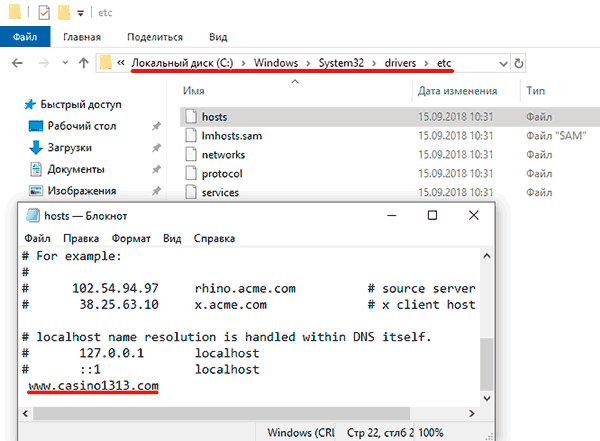This screenshot has width=600, height=441.
Task: Click the New folder quick access icon
Action: tap(64, 13)
